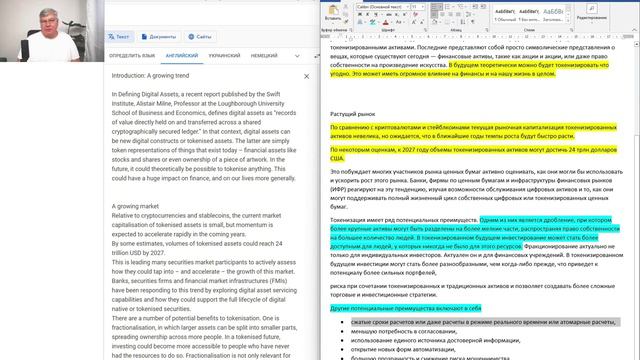
Task: Click the Multilevel List icon
Action: (x=461, y=7)
